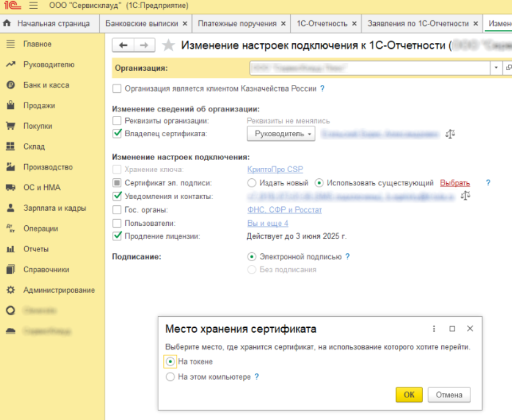Switch to Платежные поручения tab

click(x=237, y=24)
